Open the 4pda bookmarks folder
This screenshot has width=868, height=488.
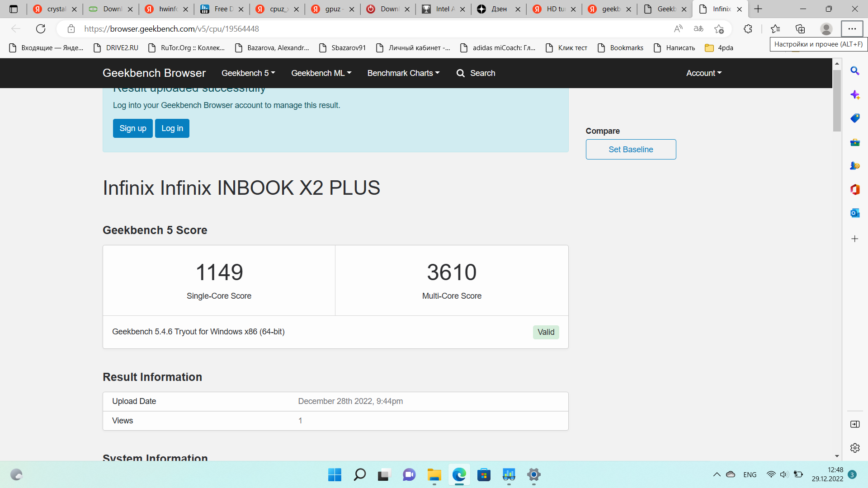click(719, 48)
